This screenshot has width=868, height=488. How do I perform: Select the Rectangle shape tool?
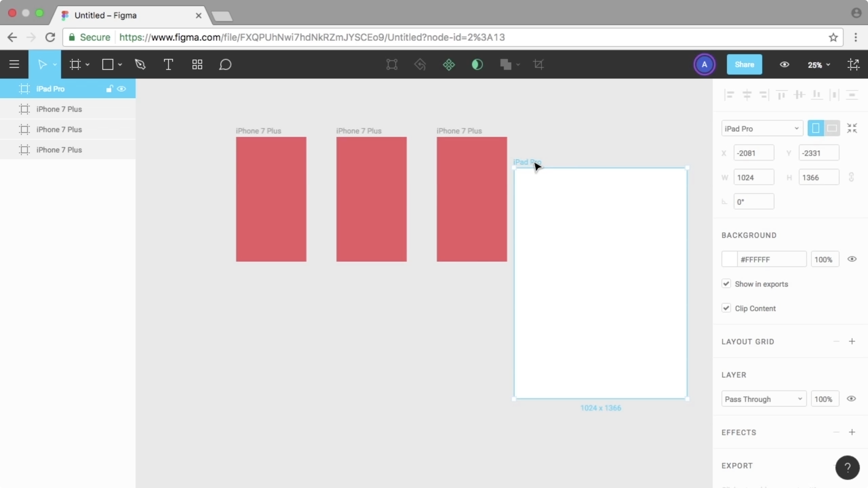(108, 64)
